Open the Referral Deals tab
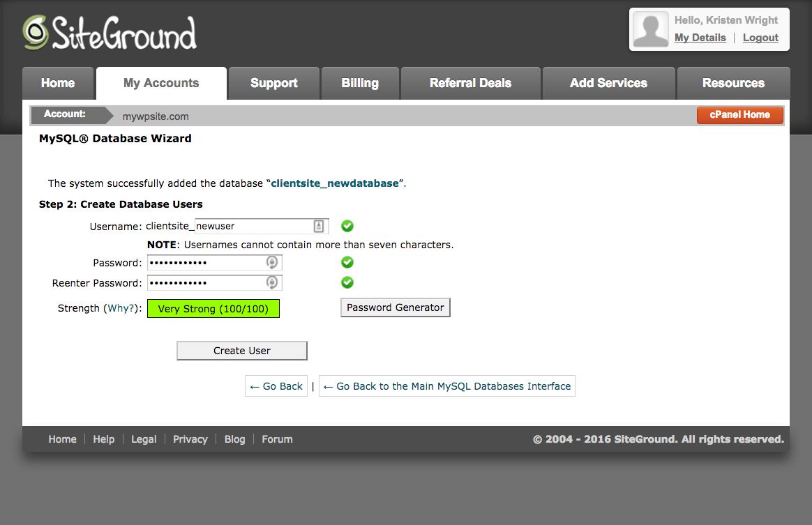Viewport: 812px width, 525px height. click(471, 84)
